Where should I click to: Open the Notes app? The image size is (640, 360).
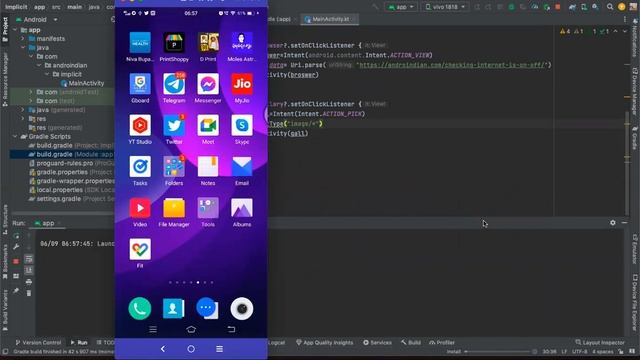[208, 167]
